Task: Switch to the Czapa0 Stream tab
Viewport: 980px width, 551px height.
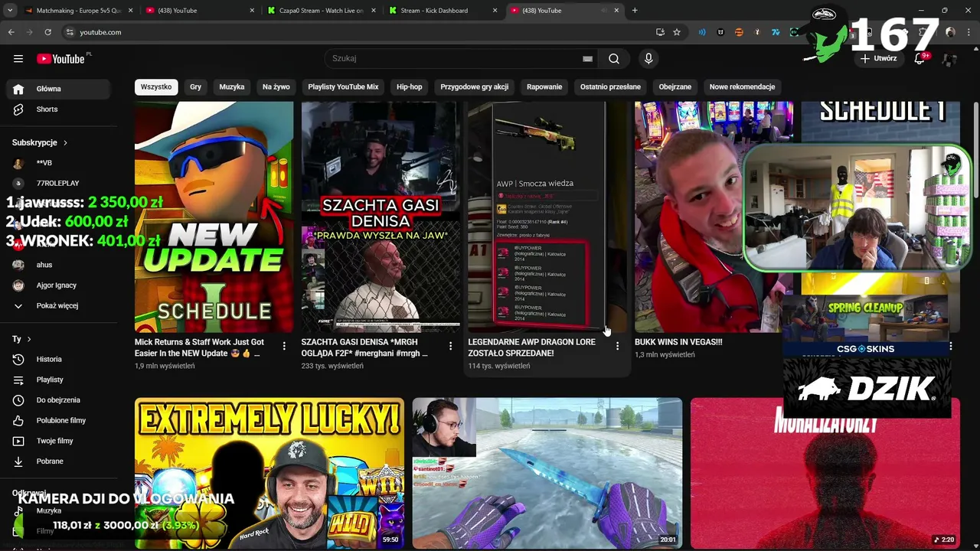Action: click(x=322, y=11)
